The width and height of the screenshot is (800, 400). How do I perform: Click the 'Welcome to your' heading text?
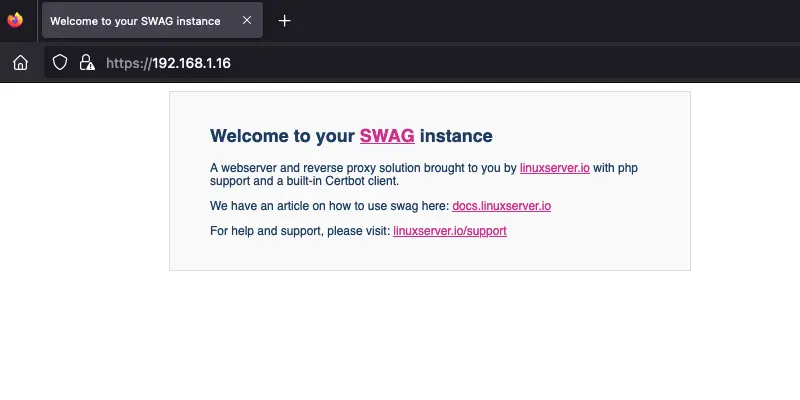pos(282,136)
